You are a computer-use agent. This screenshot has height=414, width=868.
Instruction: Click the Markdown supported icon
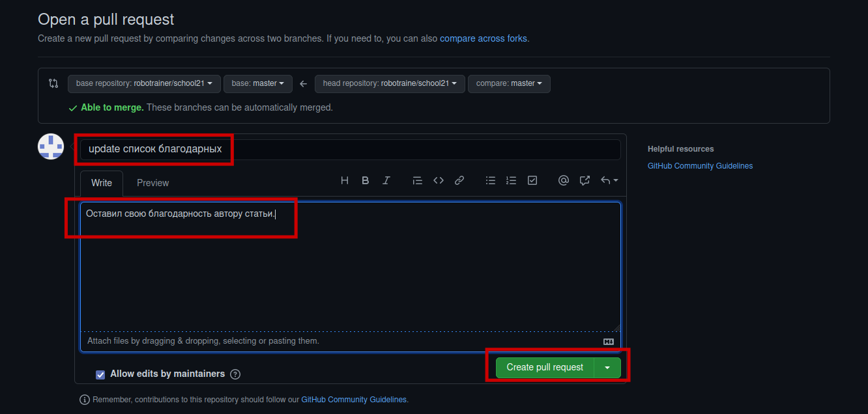pos(609,341)
